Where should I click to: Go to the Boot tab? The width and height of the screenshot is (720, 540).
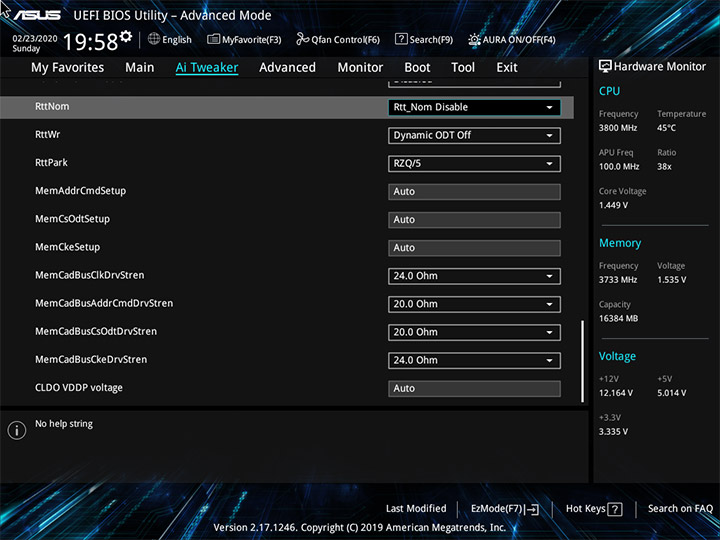[417, 68]
